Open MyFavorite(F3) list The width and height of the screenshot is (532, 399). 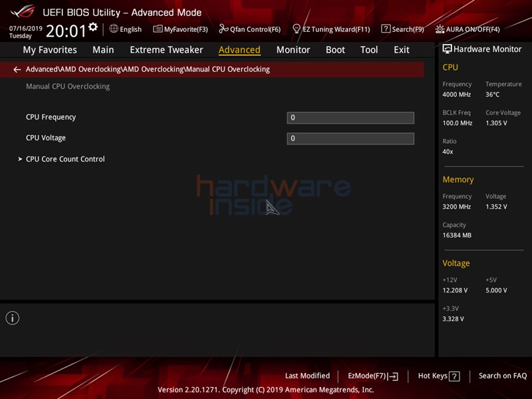coord(180,29)
